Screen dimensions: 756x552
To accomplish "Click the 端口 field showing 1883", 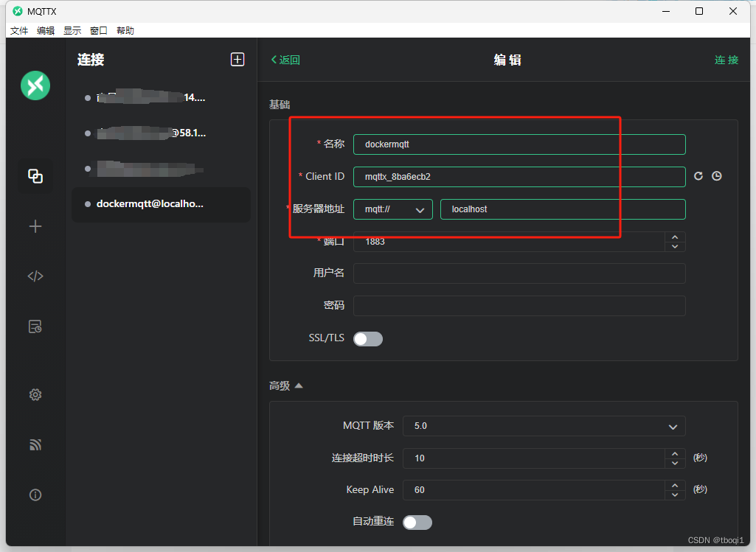I will pyautogui.click(x=509, y=242).
